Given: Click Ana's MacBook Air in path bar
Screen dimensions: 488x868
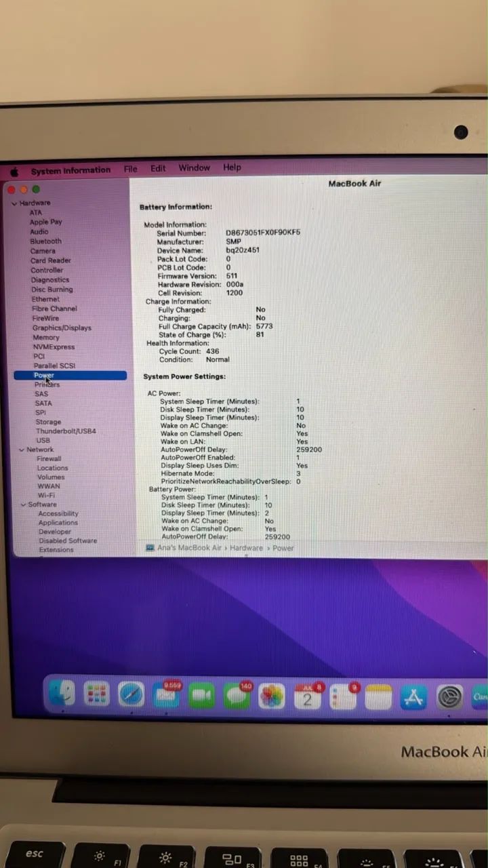Looking at the screenshot, I should pyautogui.click(x=190, y=548).
